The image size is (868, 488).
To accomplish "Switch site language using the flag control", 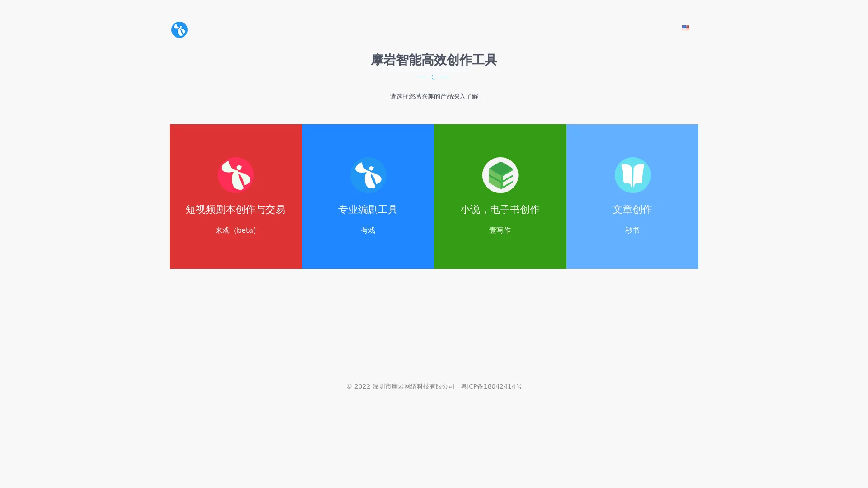I will [x=685, y=28].
